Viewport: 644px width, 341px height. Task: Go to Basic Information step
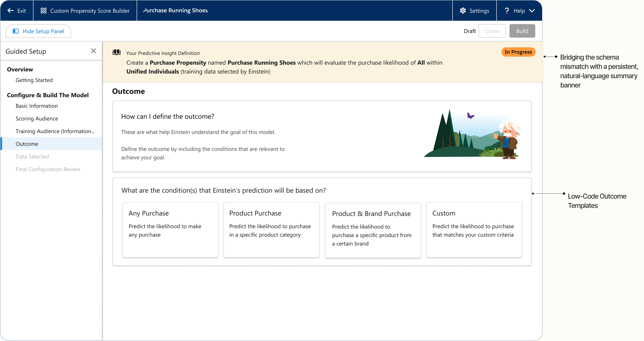click(37, 106)
